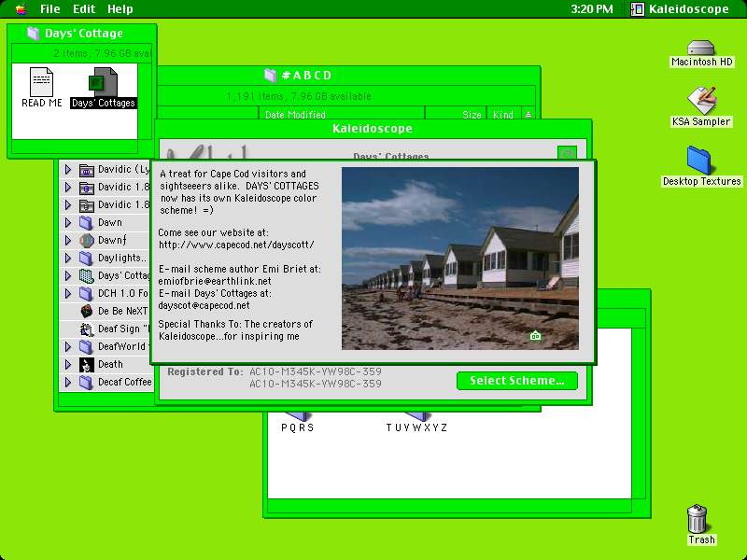Toggle sort order arrow beside Kind column
The image size is (747, 560).
coord(529,114)
